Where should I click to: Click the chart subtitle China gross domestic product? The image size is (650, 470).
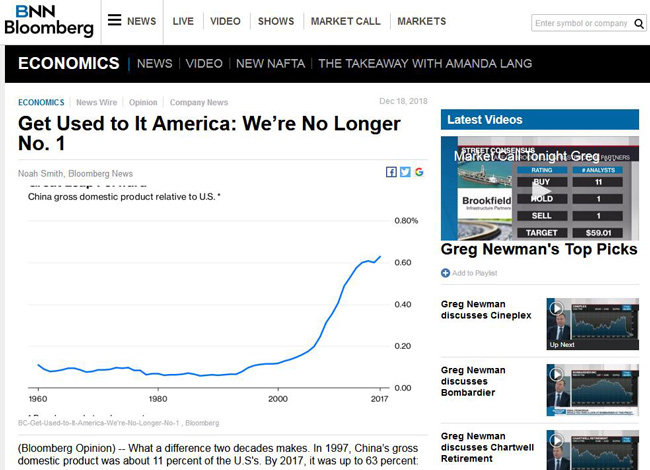click(x=124, y=197)
